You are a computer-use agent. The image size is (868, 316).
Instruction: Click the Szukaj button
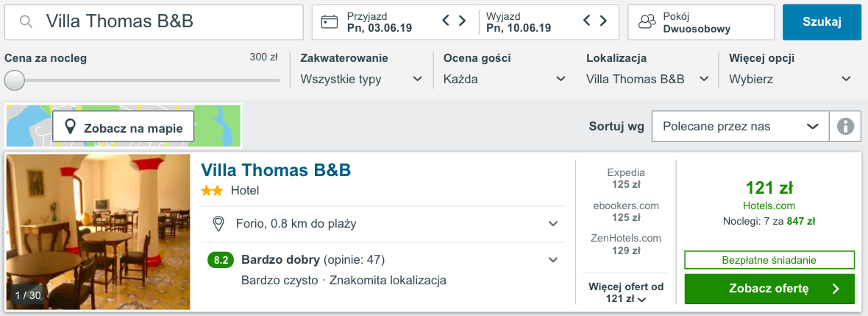point(822,22)
